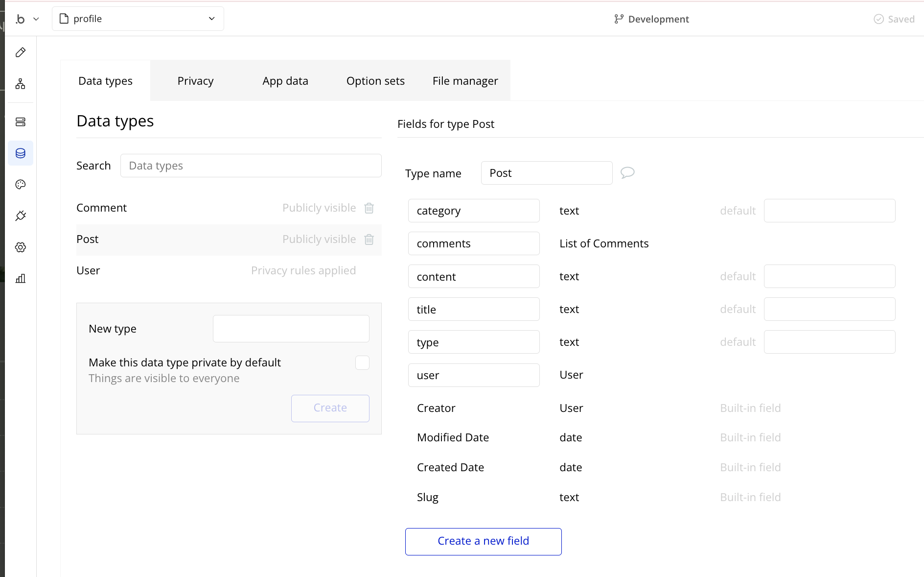Open the Logs bar chart icon
This screenshot has width=924, height=577.
click(x=21, y=279)
